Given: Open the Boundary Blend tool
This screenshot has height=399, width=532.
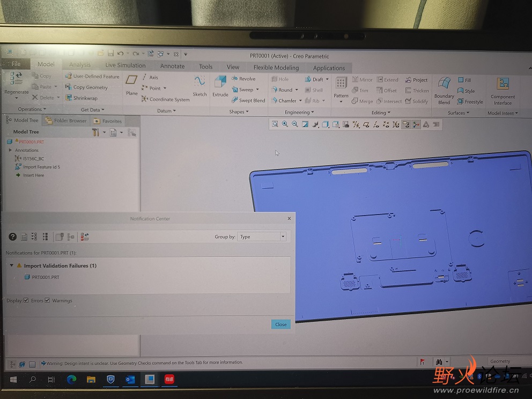Looking at the screenshot, I should [444, 90].
